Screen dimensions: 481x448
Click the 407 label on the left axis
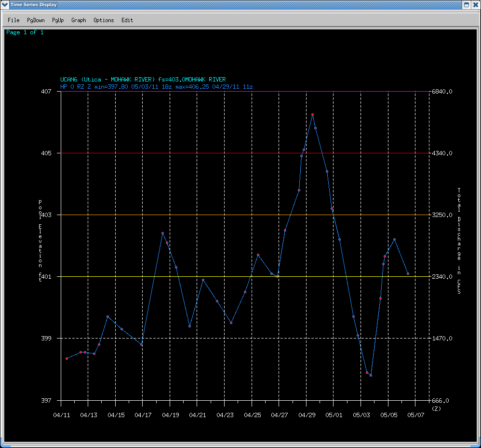coord(46,92)
